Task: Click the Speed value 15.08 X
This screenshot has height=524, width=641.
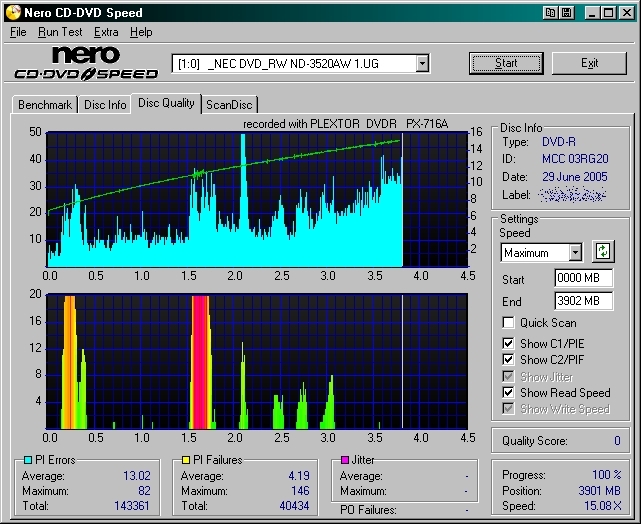Action: [x=603, y=506]
